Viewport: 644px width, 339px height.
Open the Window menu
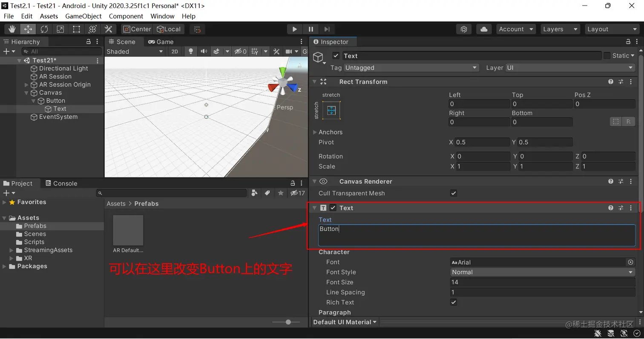162,16
